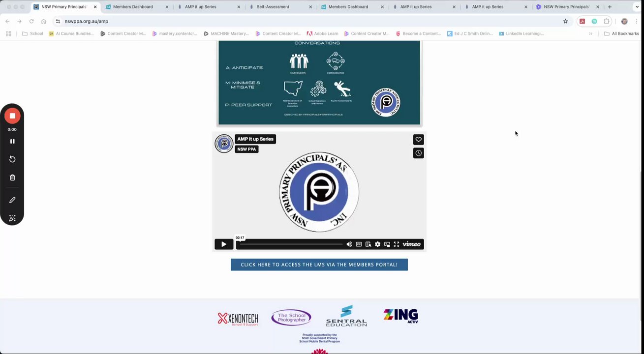The width and height of the screenshot is (644, 354).
Task: View site information icon in address bar
Action: click(58, 21)
